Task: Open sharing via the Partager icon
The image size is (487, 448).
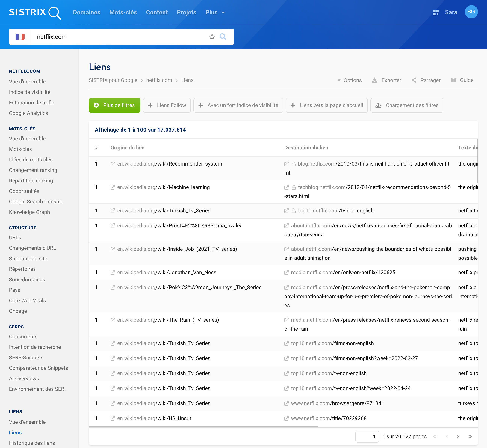Action: coord(414,80)
